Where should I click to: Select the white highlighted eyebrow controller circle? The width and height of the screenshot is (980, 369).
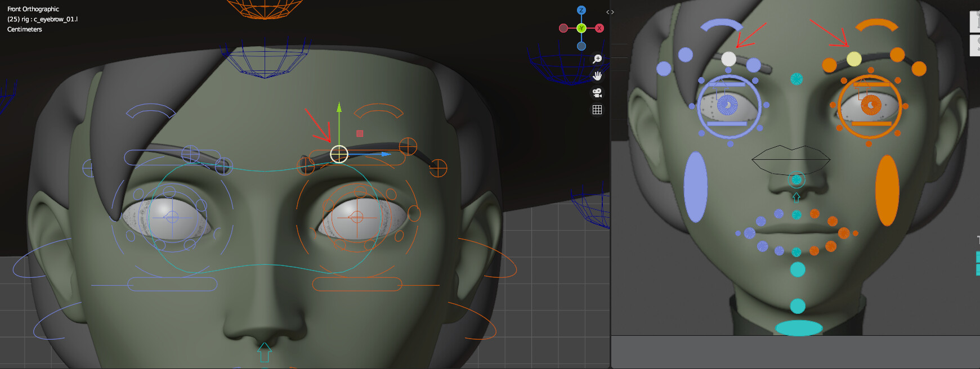pos(339,154)
